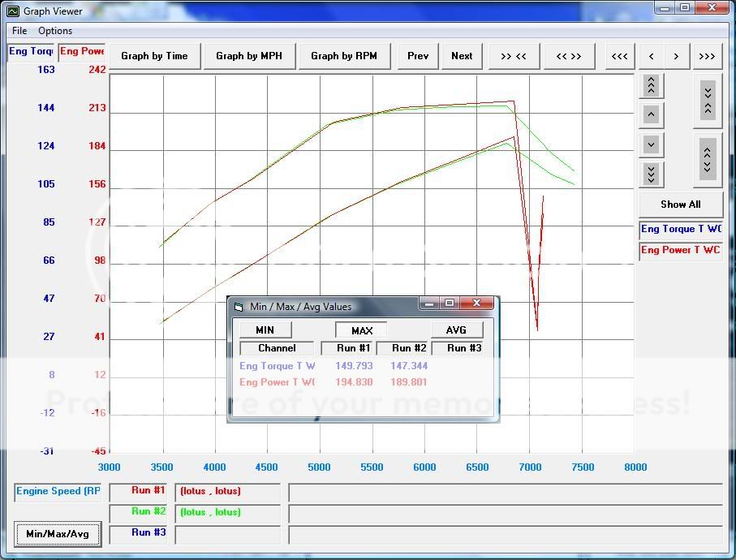Open the File menu

19,31
